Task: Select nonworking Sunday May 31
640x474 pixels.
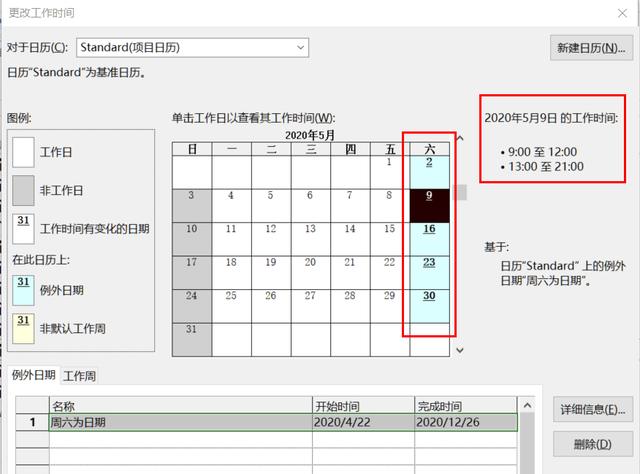Action: 192,340
